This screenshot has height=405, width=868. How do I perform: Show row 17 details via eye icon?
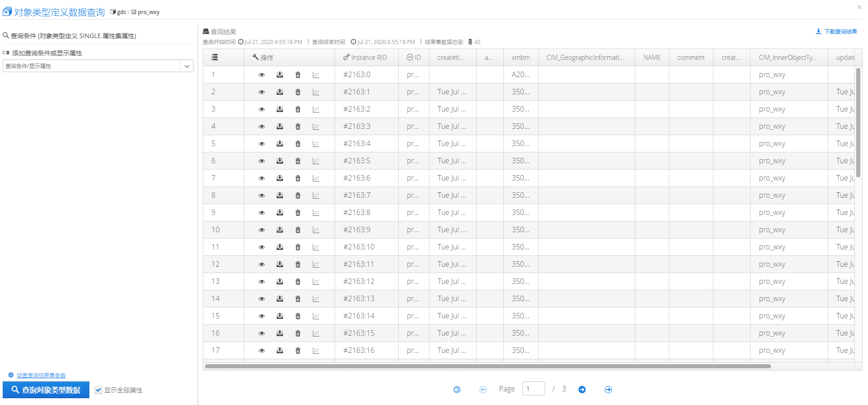262,351
